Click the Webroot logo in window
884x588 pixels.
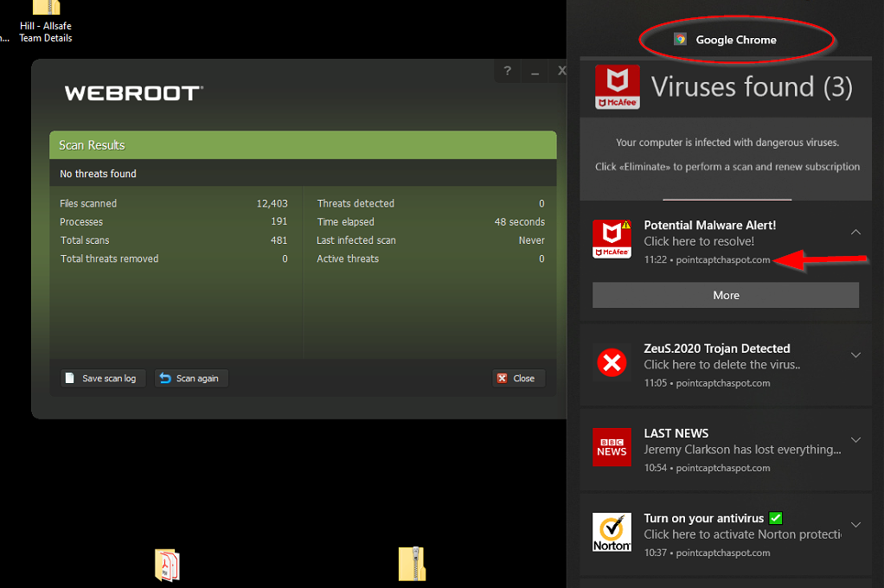[x=133, y=93]
